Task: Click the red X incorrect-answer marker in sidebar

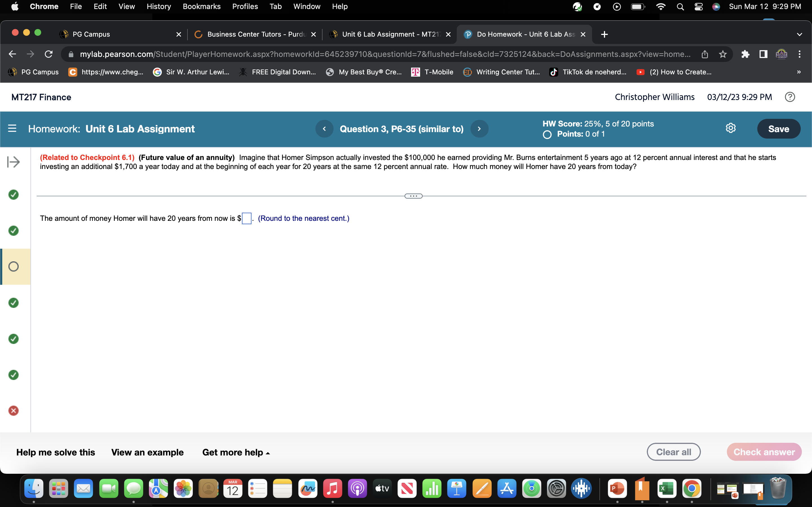Action: (14, 410)
